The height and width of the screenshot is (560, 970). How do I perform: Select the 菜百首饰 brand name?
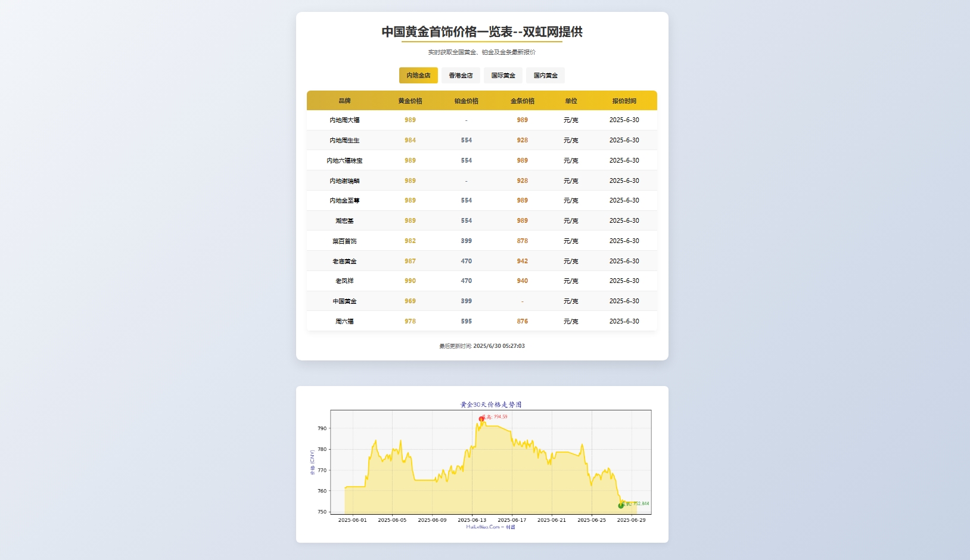(x=344, y=241)
